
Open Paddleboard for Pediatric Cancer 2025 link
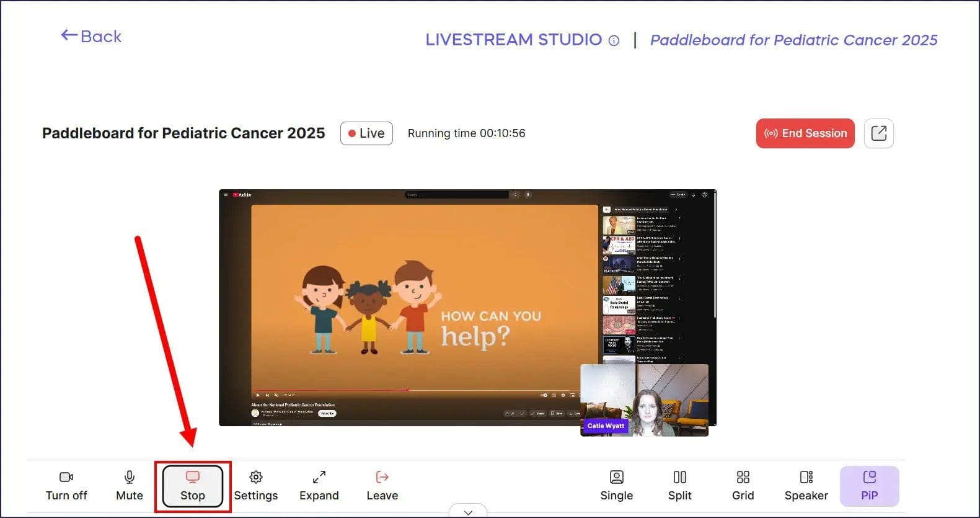tap(793, 40)
